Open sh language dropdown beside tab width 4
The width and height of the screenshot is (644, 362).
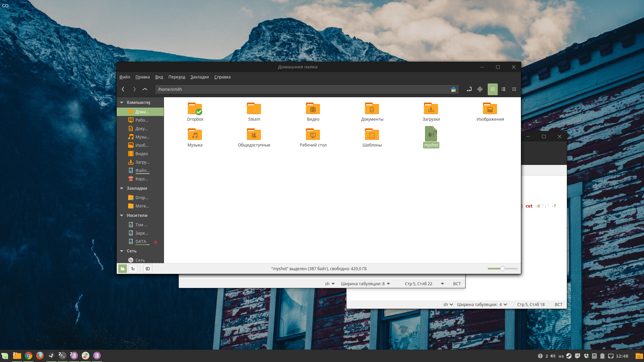point(448,304)
